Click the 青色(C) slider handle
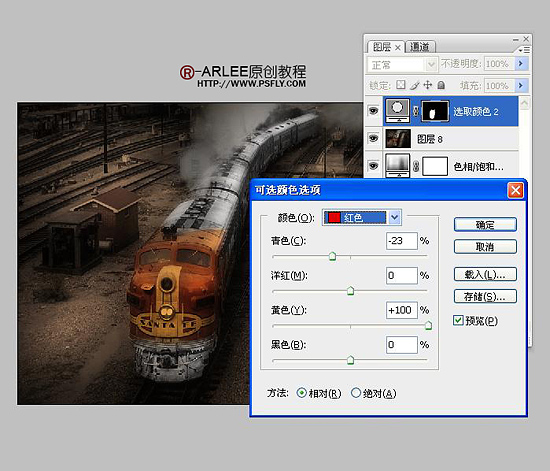Screen dimensions: 550x471 (333, 256)
